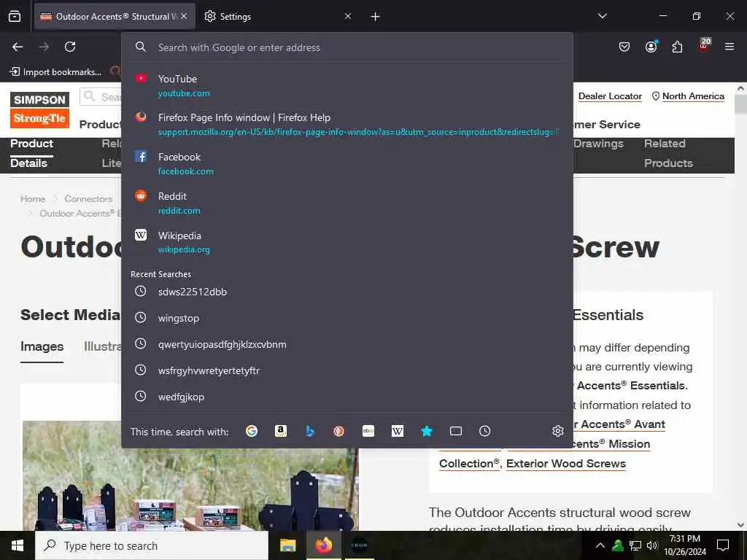
Task: Open the Firefox account icon
Action: tap(651, 47)
